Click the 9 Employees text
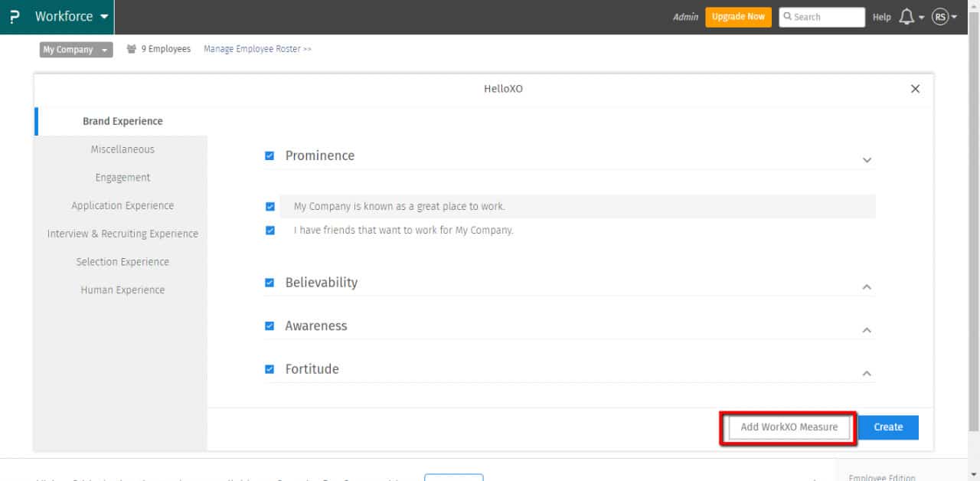The width and height of the screenshot is (980, 481). [165, 49]
